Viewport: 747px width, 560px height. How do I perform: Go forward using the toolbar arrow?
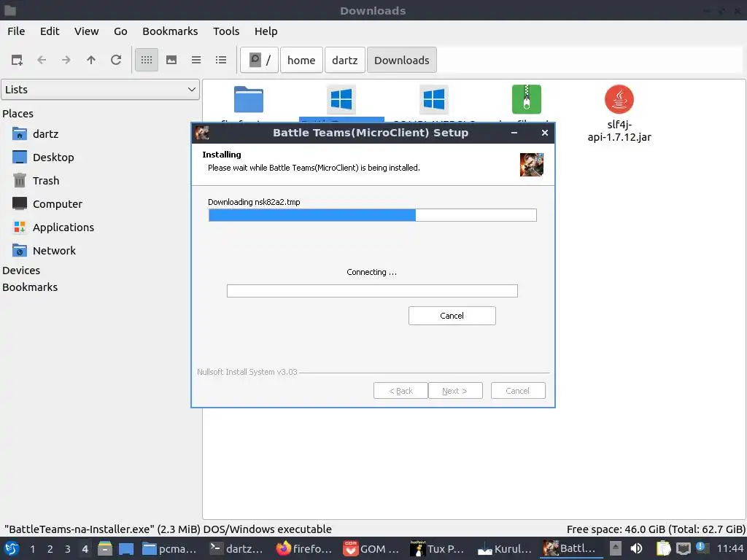[x=66, y=60]
